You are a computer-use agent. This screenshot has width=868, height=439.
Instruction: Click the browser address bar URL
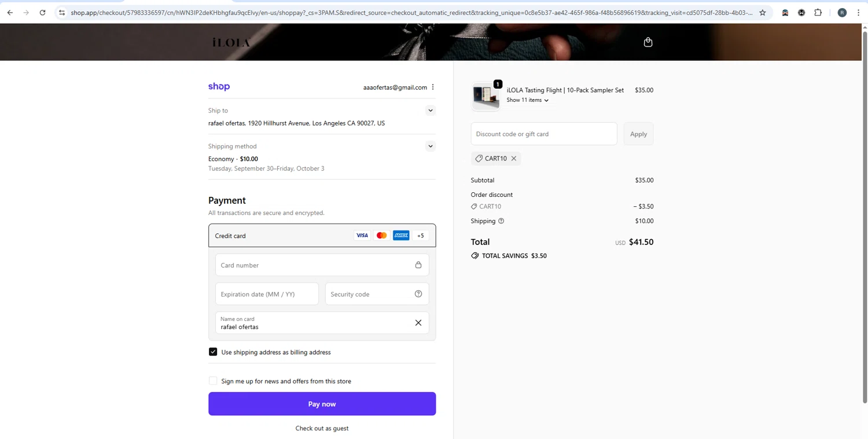[412, 12]
